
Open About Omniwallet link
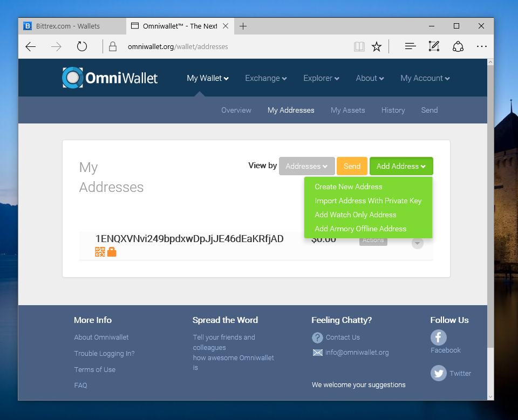tap(101, 338)
